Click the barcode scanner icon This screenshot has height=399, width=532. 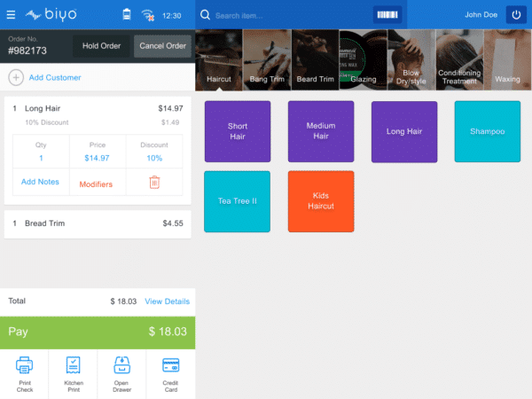387,15
